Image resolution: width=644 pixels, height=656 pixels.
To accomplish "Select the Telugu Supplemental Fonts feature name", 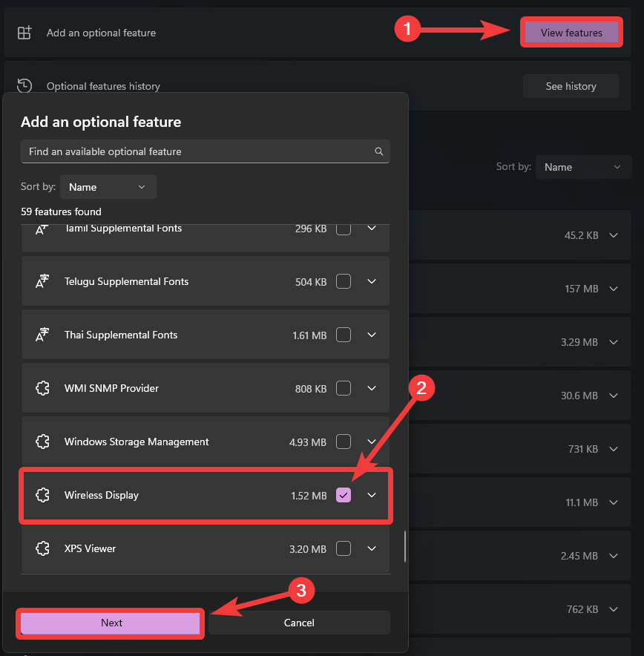I will tap(126, 281).
